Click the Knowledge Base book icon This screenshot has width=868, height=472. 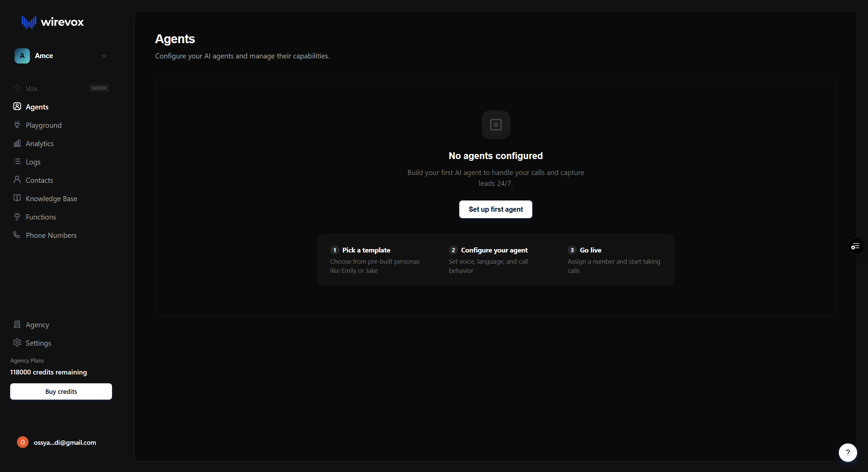pyautogui.click(x=17, y=198)
